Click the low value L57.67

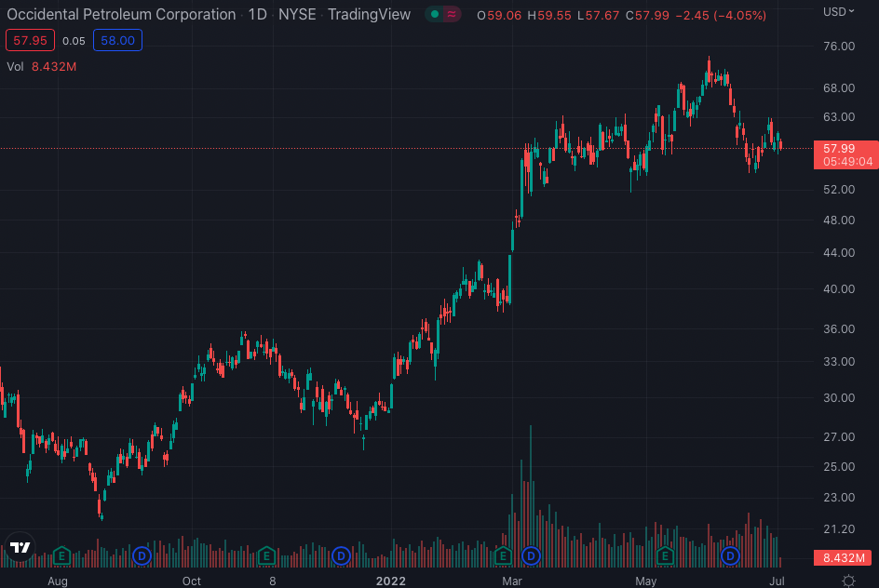coord(598,16)
